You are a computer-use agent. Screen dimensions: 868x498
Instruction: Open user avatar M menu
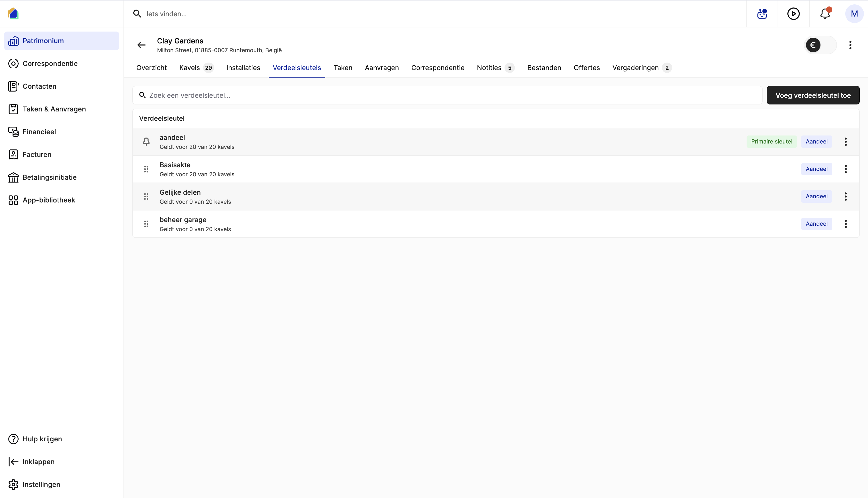click(x=854, y=14)
